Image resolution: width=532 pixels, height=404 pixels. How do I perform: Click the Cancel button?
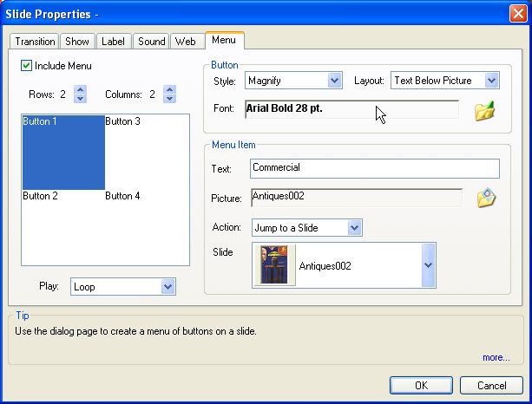click(x=491, y=385)
